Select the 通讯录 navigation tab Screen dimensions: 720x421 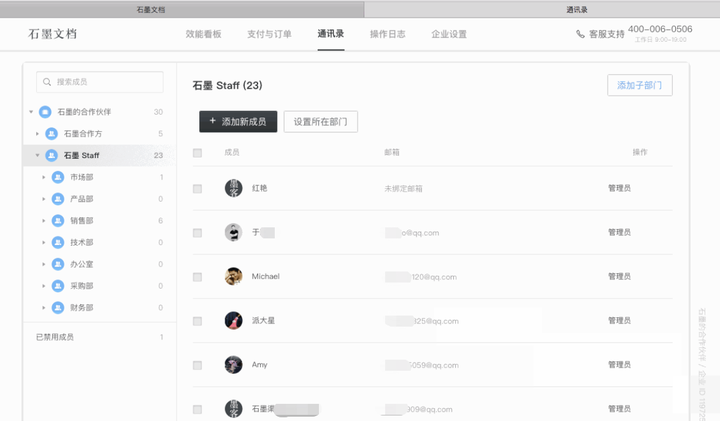click(331, 34)
